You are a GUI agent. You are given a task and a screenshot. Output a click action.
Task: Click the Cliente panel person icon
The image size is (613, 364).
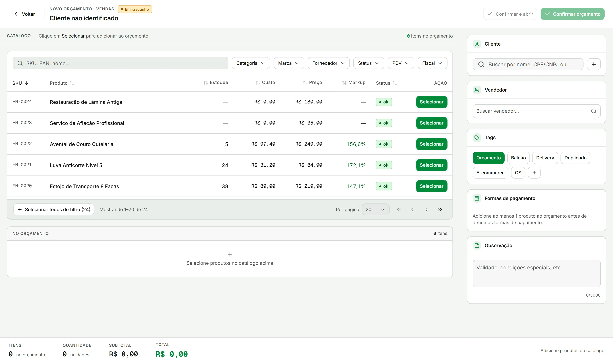point(477,44)
